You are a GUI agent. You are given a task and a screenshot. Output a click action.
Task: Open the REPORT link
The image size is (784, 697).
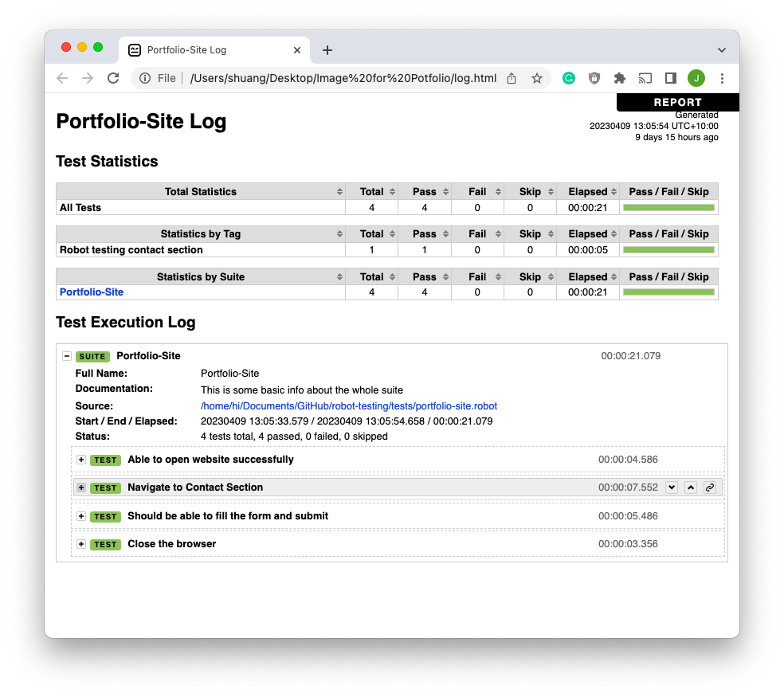pos(677,102)
